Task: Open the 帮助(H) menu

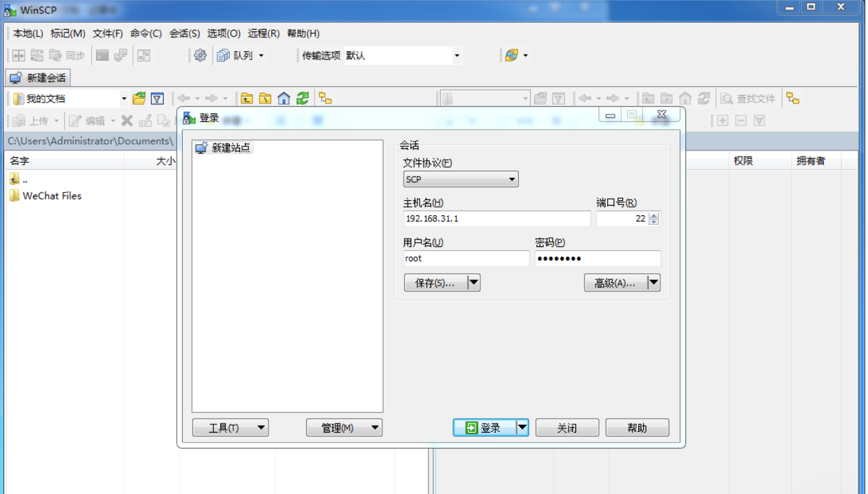Action: tap(303, 33)
